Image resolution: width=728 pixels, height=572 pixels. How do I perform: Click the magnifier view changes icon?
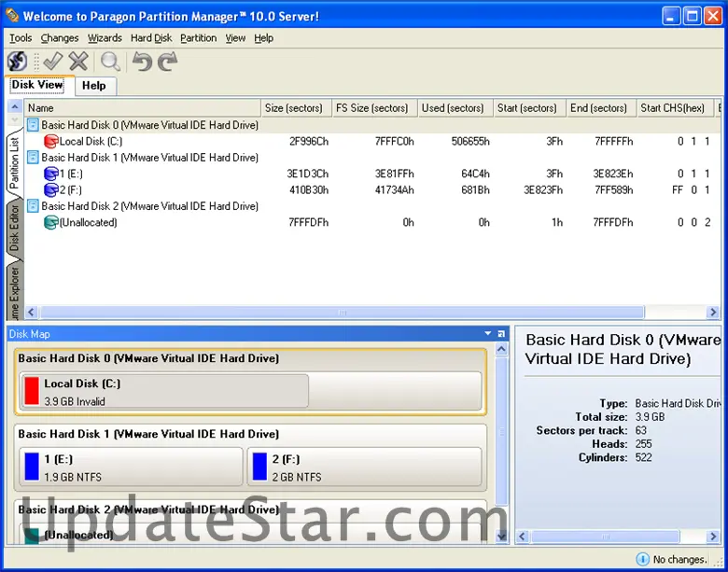pos(110,62)
